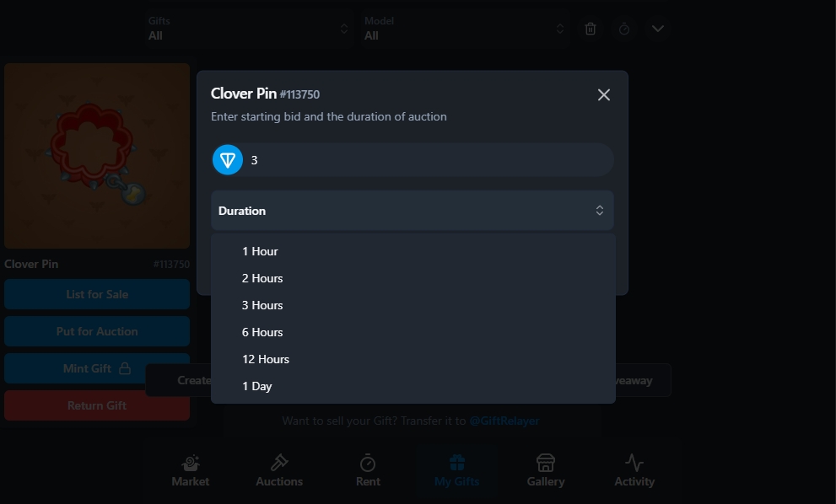Go to the Auctions tab
The image size is (836, 504).
[x=279, y=470]
